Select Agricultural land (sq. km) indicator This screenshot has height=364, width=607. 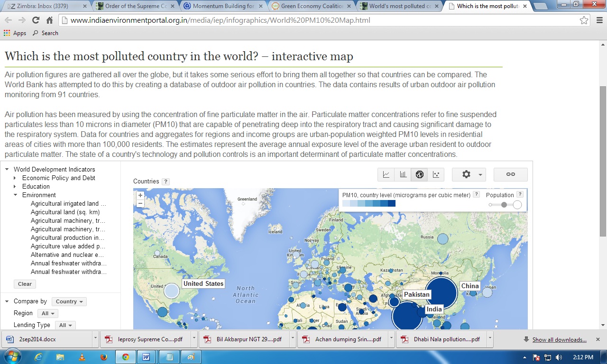click(x=65, y=212)
